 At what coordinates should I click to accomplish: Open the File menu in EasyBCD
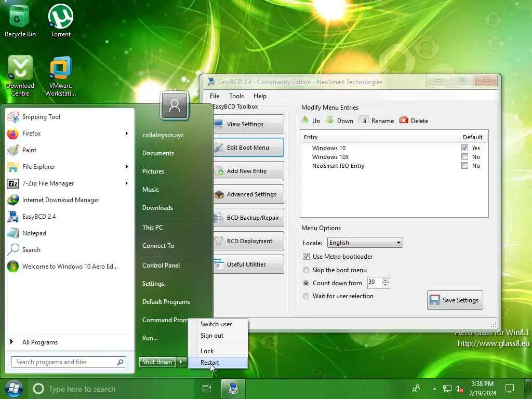(215, 96)
